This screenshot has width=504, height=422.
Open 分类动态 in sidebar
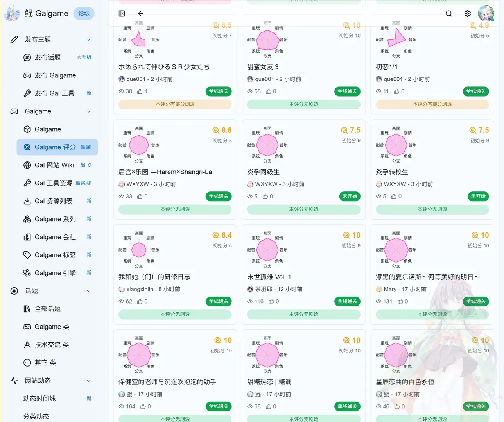[57, 417]
